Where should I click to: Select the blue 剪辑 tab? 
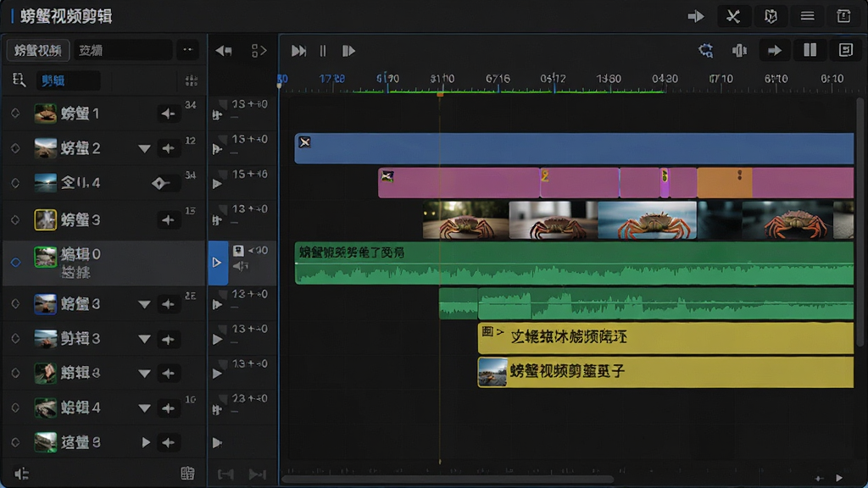click(x=68, y=80)
